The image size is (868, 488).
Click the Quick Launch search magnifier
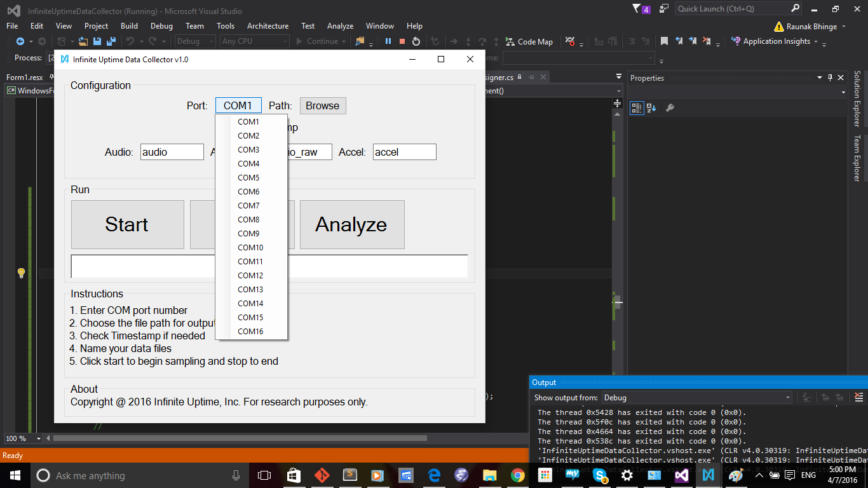pyautogui.click(x=795, y=9)
